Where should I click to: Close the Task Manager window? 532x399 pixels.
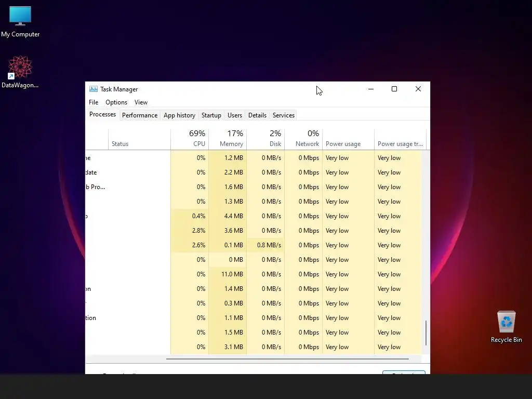pos(418,89)
